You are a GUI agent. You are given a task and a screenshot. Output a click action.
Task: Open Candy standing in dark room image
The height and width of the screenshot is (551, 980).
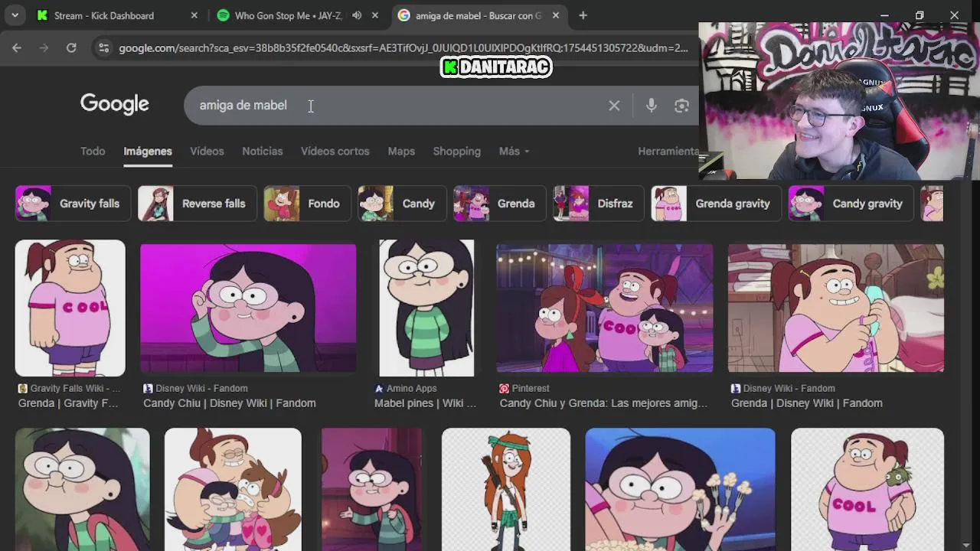(x=371, y=489)
